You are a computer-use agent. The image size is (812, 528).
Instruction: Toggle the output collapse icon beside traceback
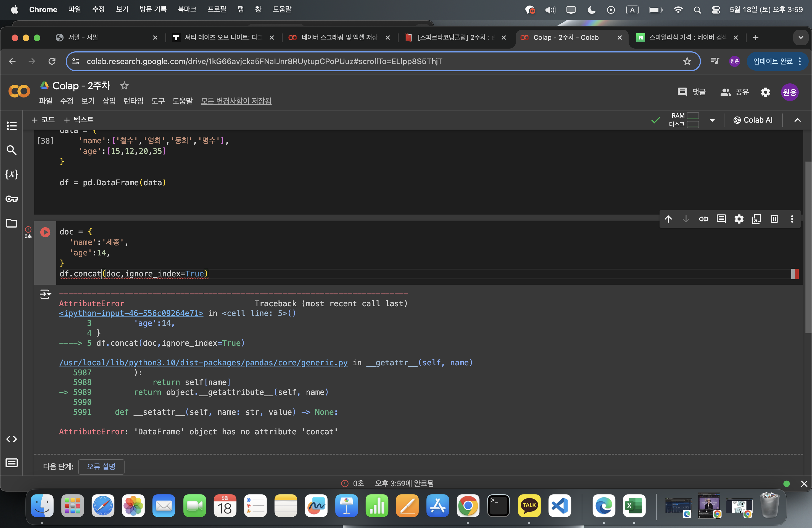click(x=45, y=294)
